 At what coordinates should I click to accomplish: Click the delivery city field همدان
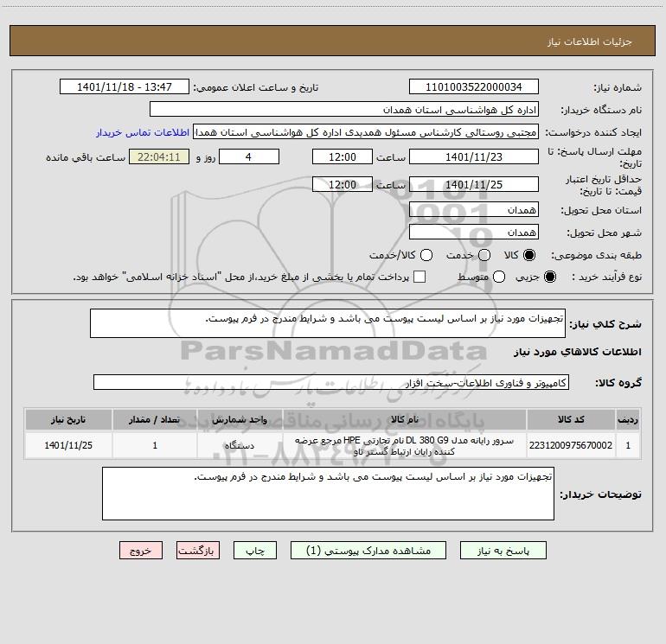coord(474,233)
